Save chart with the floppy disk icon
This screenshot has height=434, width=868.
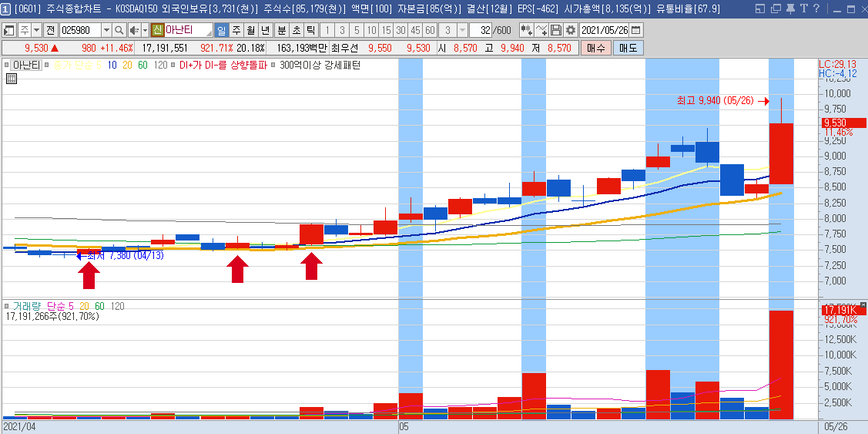pos(556,30)
